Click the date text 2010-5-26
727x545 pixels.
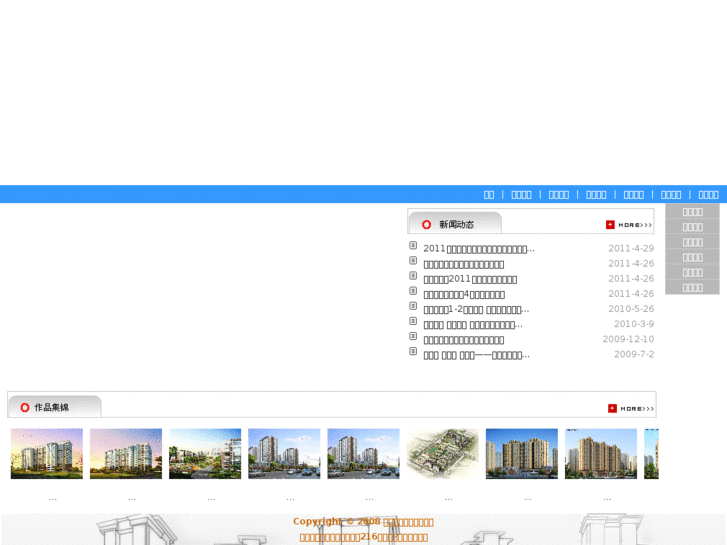point(631,309)
